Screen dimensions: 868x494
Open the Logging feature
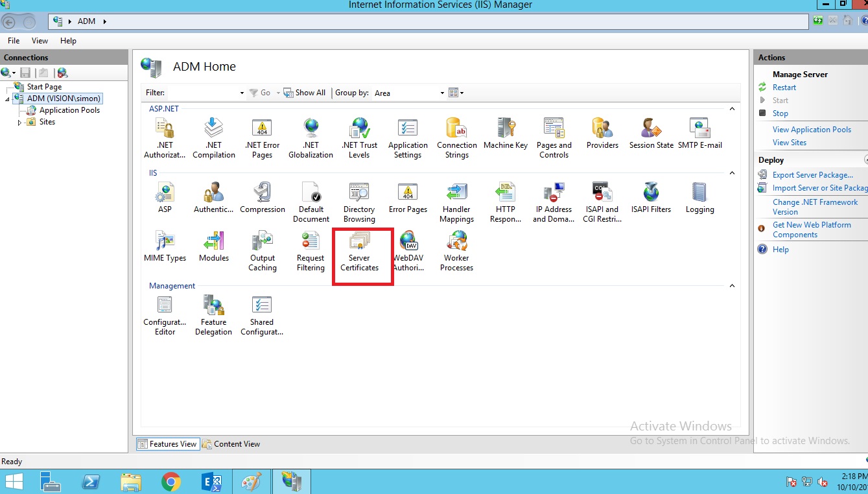[x=700, y=198]
